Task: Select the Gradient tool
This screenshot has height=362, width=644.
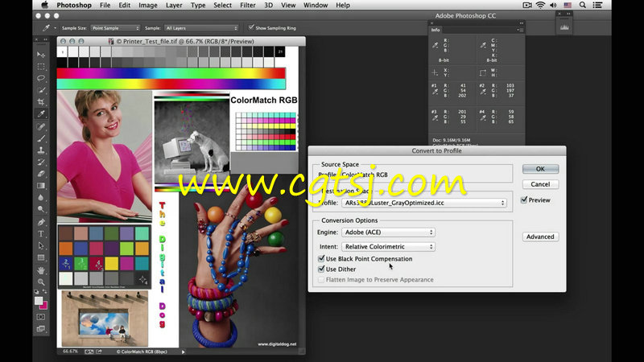Action: pyautogui.click(x=41, y=186)
